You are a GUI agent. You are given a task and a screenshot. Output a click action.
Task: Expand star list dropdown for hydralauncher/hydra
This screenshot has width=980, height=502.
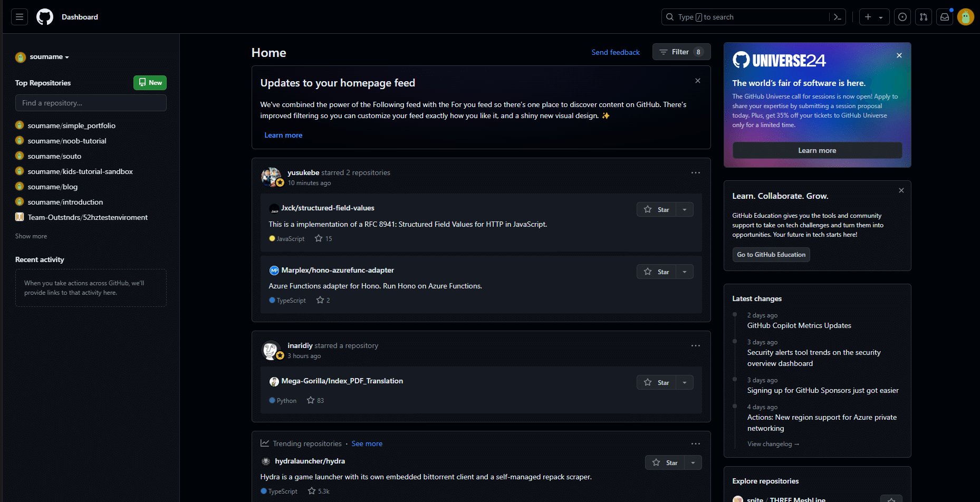tap(693, 462)
